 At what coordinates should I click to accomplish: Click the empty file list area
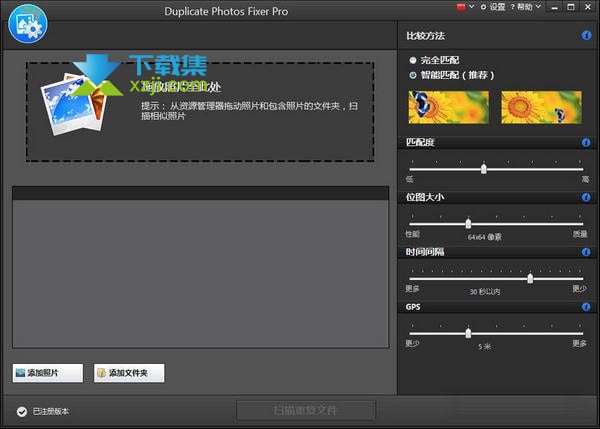click(201, 273)
